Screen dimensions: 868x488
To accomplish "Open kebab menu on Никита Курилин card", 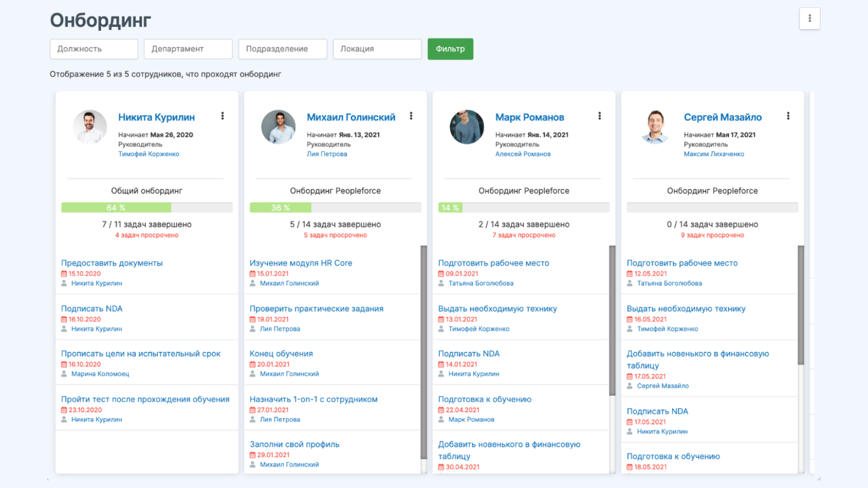I will click(x=222, y=116).
